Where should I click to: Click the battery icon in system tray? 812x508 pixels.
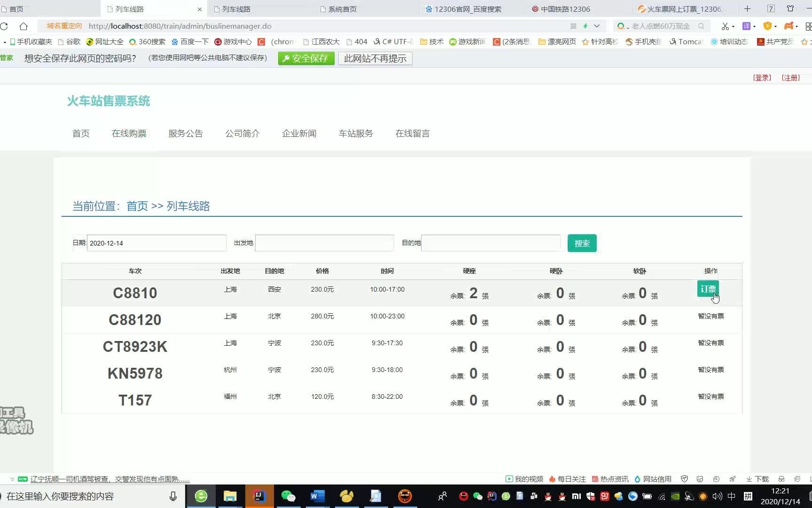click(x=647, y=496)
